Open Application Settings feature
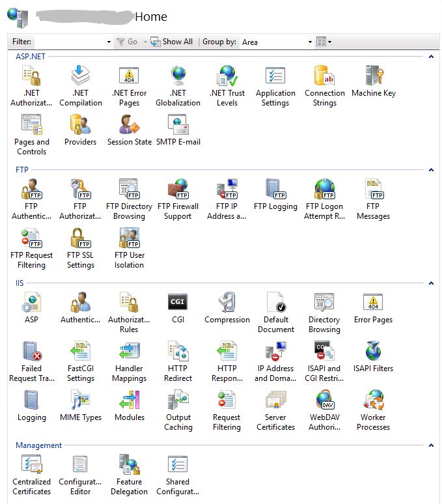This screenshot has height=504, width=442. click(275, 86)
